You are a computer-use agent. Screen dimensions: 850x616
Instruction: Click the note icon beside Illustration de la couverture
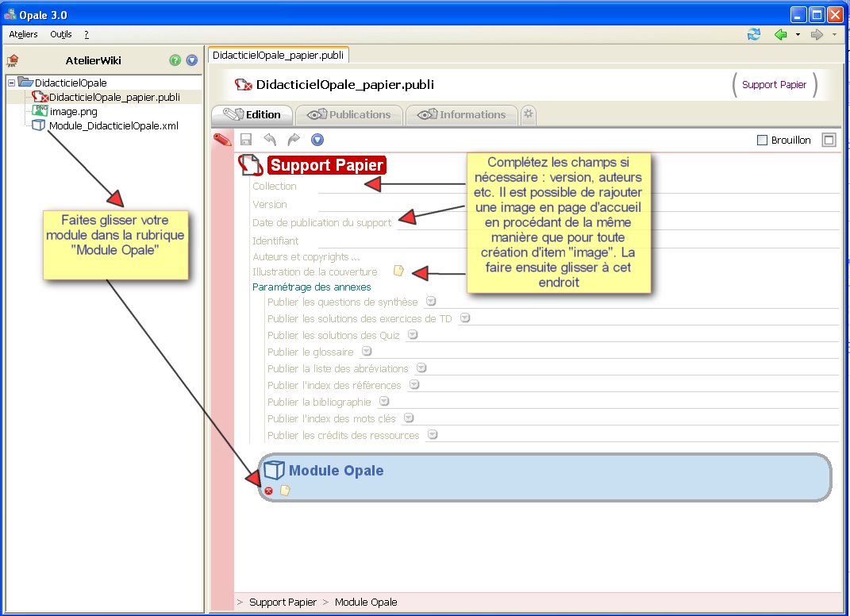click(398, 271)
